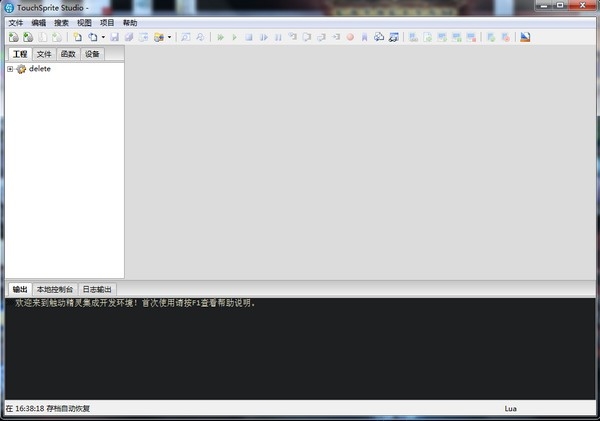Click the color picker image icon at toolbar end
The width and height of the screenshot is (600, 421).
(x=525, y=37)
